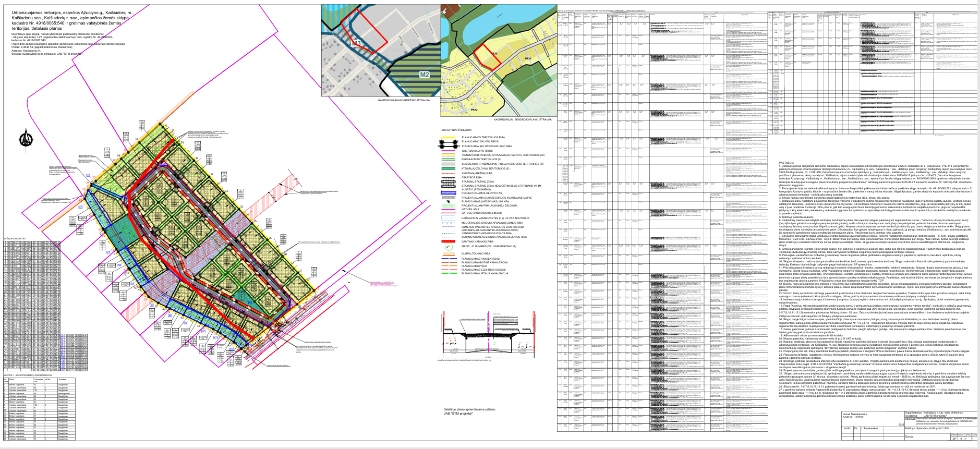
Task: Click the M3 label on nature map
Action: point(358,43)
